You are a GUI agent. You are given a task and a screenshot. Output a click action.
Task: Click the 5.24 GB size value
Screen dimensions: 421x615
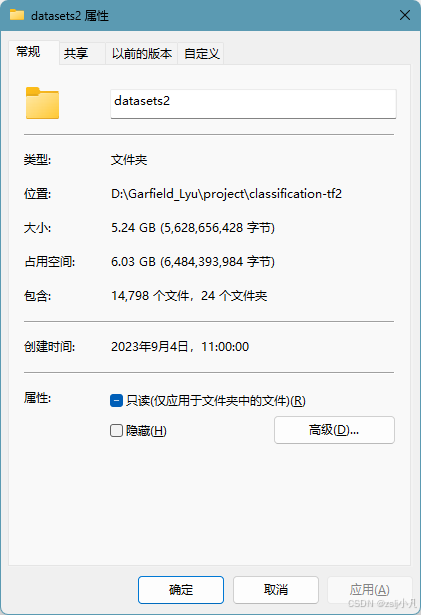pos(133,227)
